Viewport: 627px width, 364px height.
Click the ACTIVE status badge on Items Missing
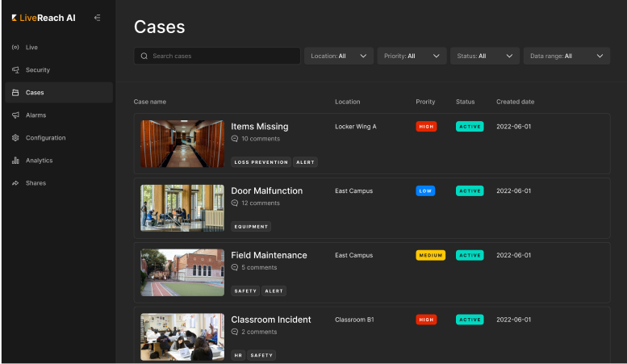(470, 127)
